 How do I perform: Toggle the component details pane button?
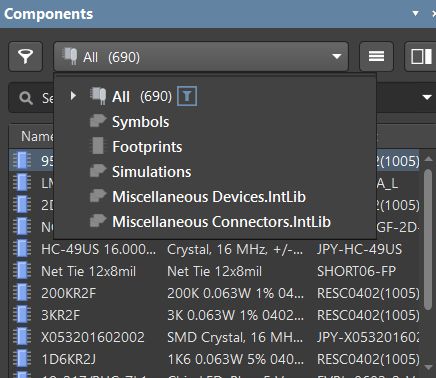421,56
